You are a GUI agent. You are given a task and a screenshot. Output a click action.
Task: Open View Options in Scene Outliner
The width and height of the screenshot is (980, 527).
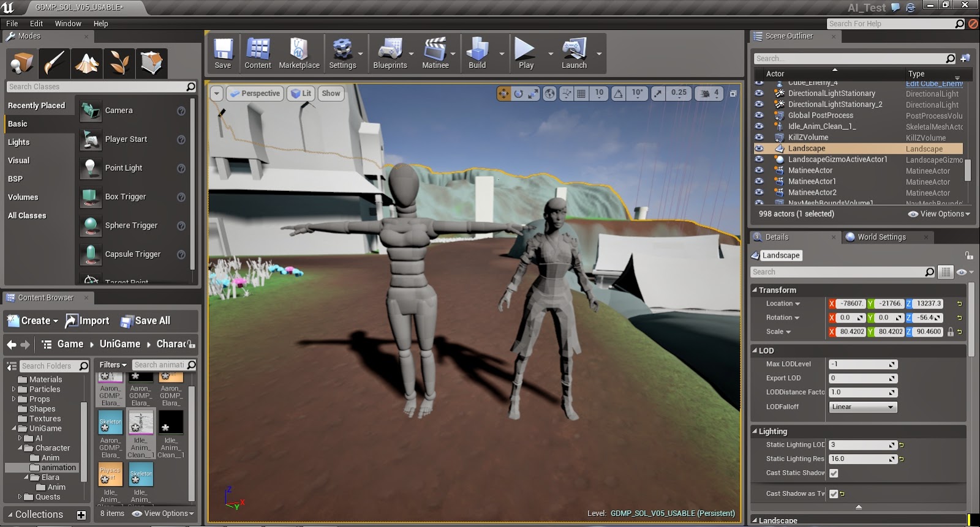[x=939, y=214]
